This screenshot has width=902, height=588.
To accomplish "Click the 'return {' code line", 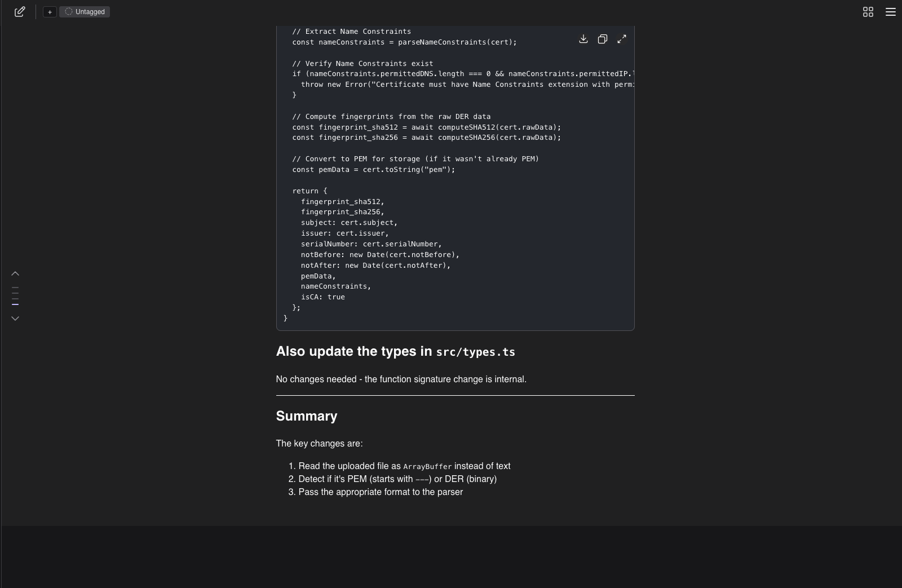I will click(x=309, y=191).
